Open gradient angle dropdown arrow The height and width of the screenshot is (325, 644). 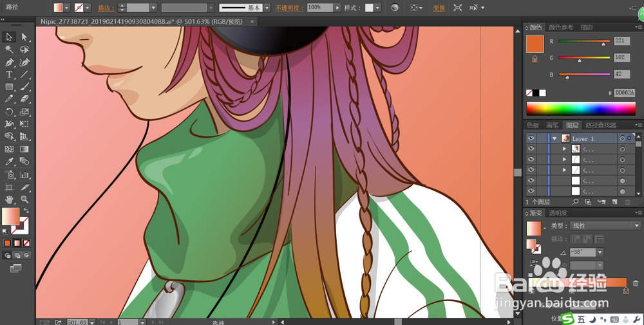tap(600, 252)
